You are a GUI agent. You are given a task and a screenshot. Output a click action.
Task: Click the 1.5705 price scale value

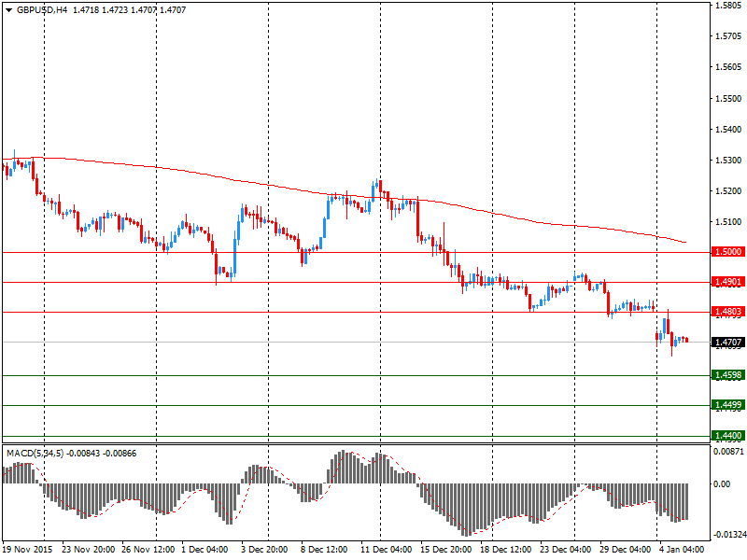(728, 36)
